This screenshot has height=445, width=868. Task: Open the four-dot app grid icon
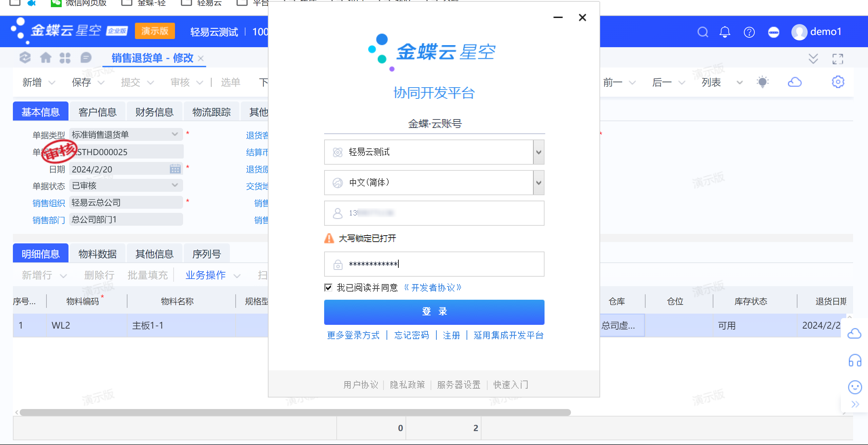65,58
